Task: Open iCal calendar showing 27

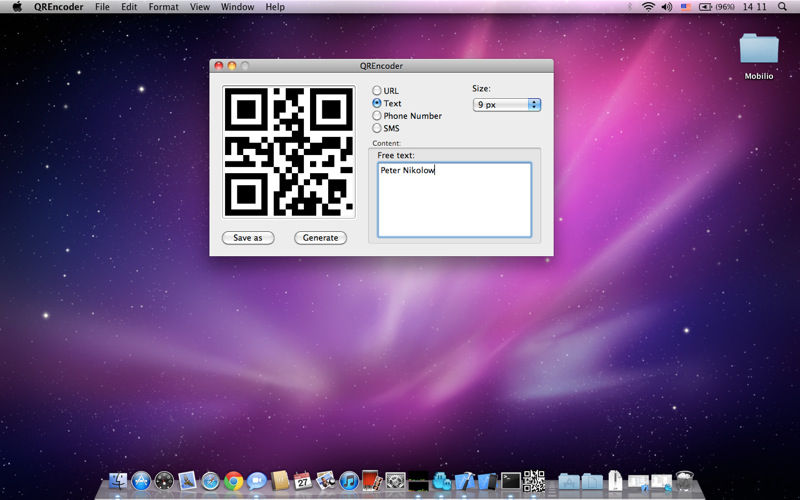Action: pos(303,481)
